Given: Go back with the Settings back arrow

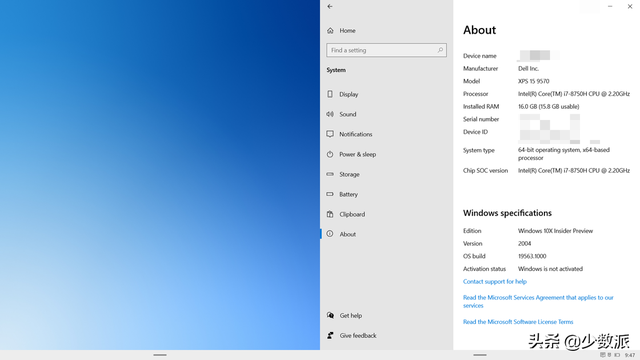Looking at the screenshot, I should click(330, 7).
